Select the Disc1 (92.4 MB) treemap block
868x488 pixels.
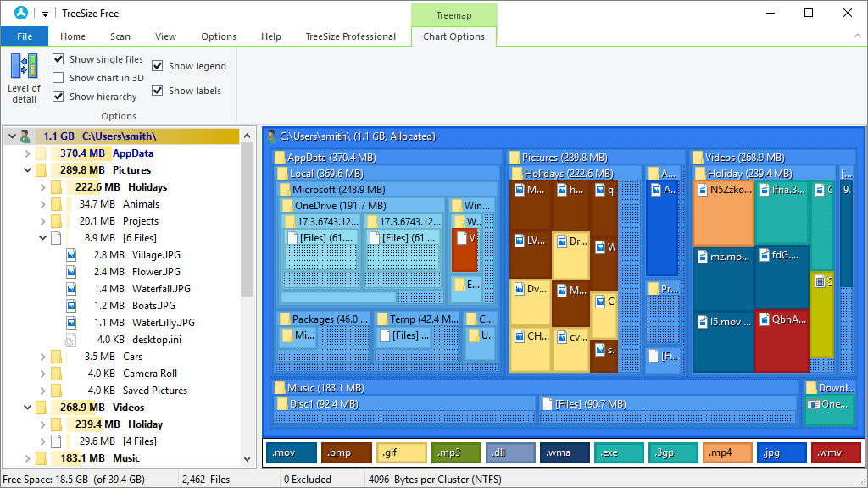tap(404, 410)
